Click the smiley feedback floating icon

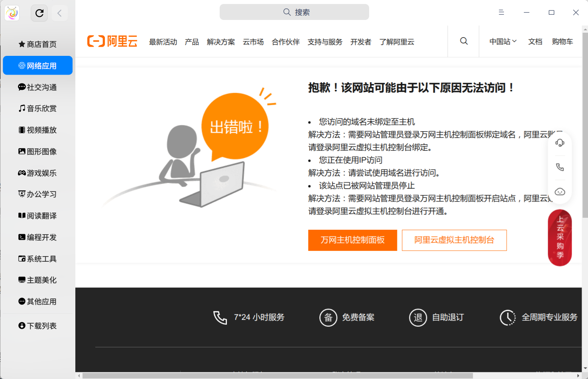(x=560, y=191)
